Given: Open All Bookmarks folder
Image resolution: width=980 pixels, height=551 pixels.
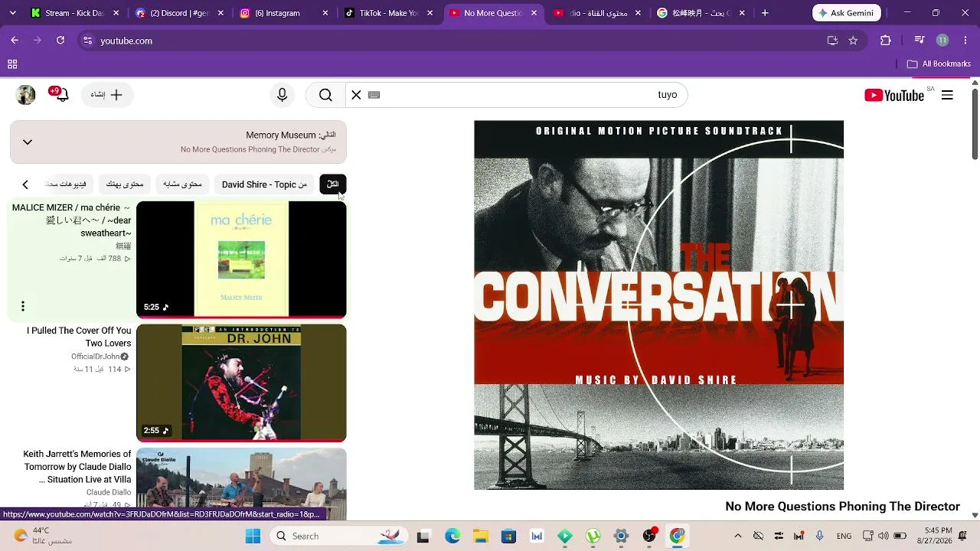Looking at the screenshot, I should pos(939,64).
